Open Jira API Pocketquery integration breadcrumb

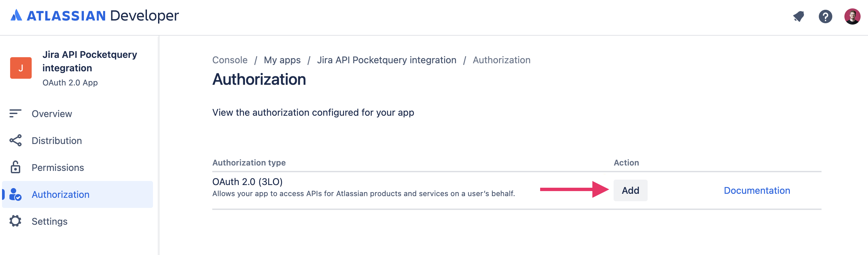386,60
